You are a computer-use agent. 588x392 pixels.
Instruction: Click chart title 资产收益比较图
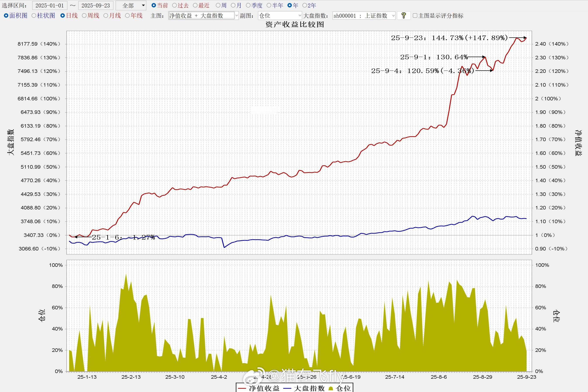[x=295, y=24]
